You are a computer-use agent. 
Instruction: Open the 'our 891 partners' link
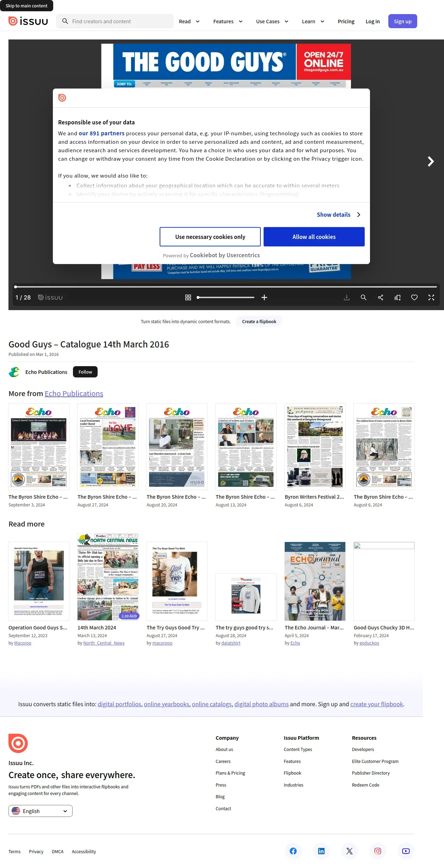click(101, 133)
